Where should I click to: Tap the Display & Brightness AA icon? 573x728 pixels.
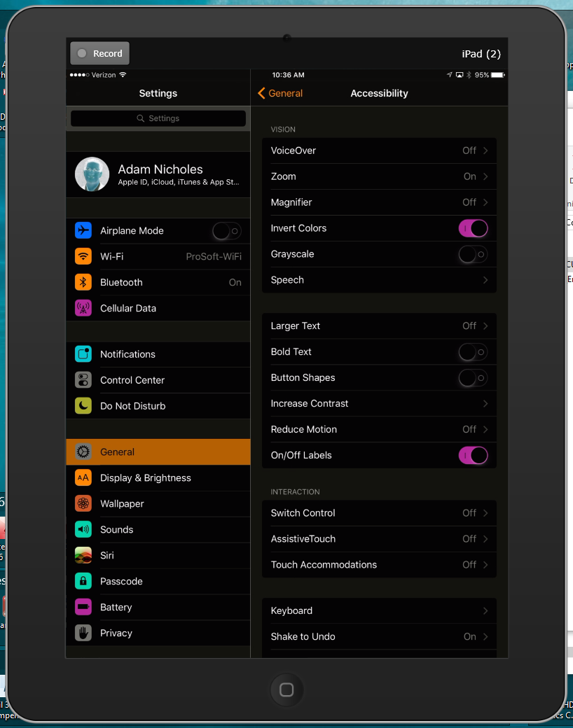coord(83,477)
